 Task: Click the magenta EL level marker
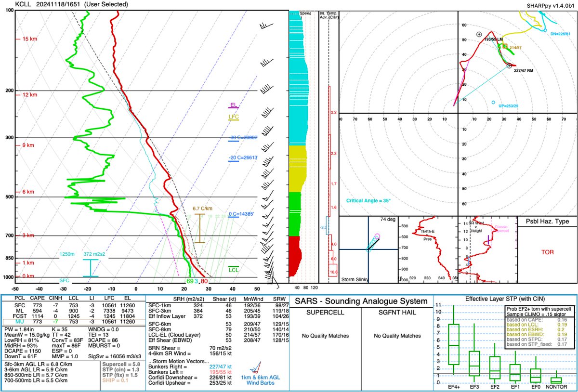pos(233,105)
